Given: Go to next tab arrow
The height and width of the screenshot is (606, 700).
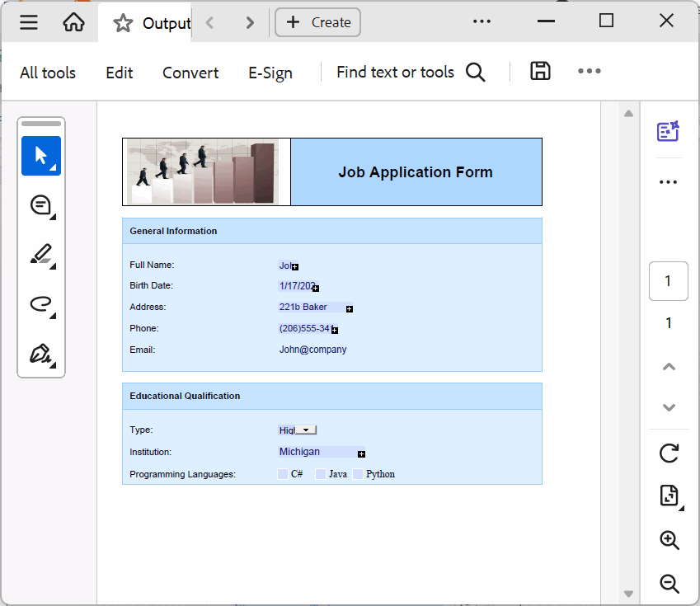Looking at the screenshot, I should coord(250,22).
